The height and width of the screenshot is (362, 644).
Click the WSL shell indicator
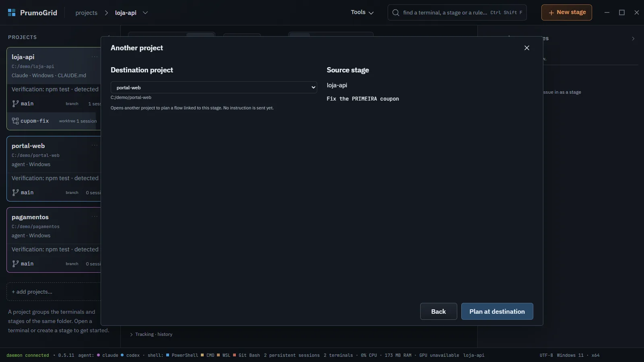(223, 355)
